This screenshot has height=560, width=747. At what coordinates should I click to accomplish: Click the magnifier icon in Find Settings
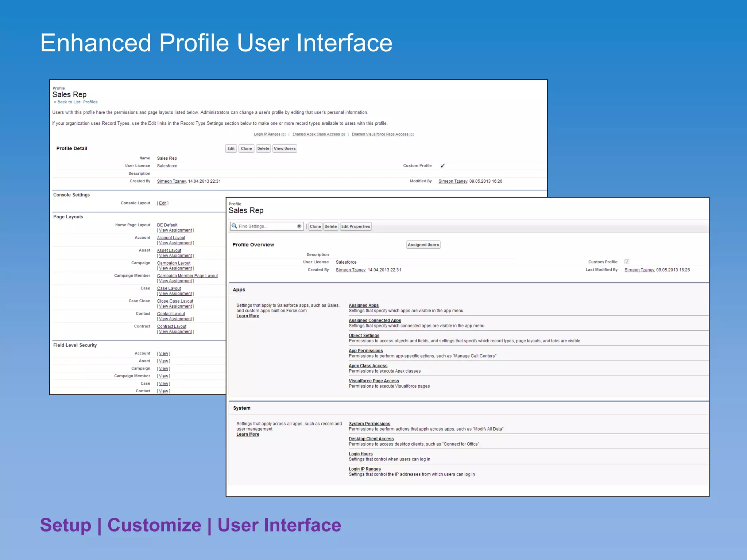tap(235, 226)
